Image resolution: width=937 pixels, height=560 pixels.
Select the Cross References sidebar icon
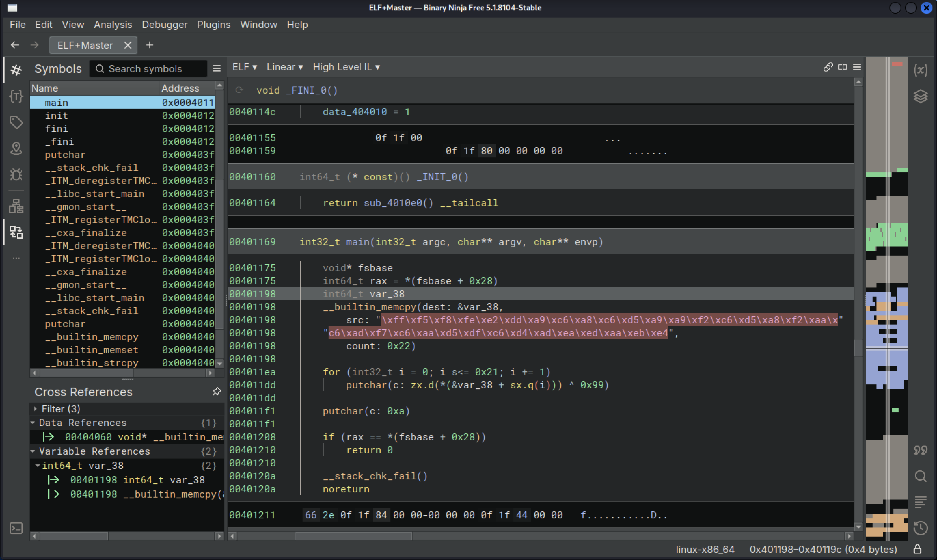tap(16, 232)
